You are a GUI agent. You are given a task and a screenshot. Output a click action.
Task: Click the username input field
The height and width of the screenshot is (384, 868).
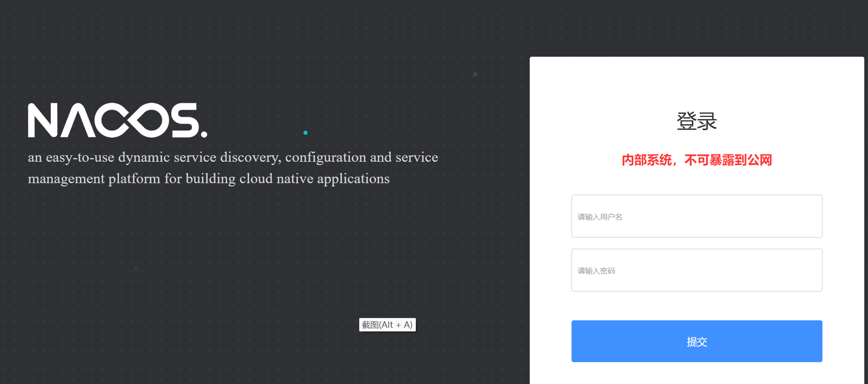click(x=697, y=216)
